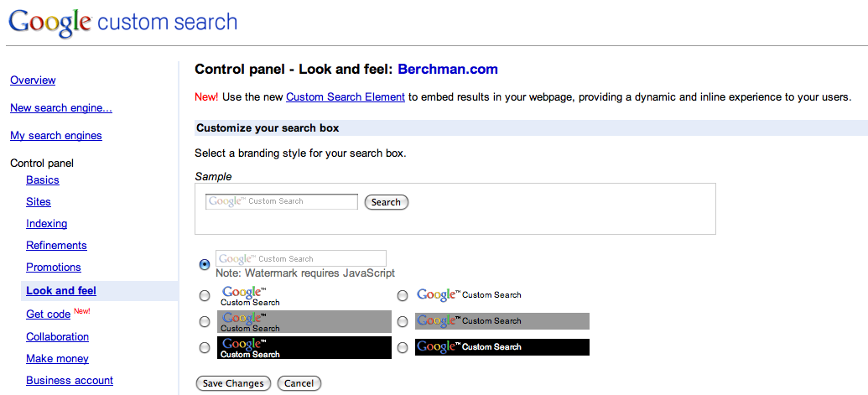Open the Make money sidebar link
868x395 pixels.
tap(57, 358)
